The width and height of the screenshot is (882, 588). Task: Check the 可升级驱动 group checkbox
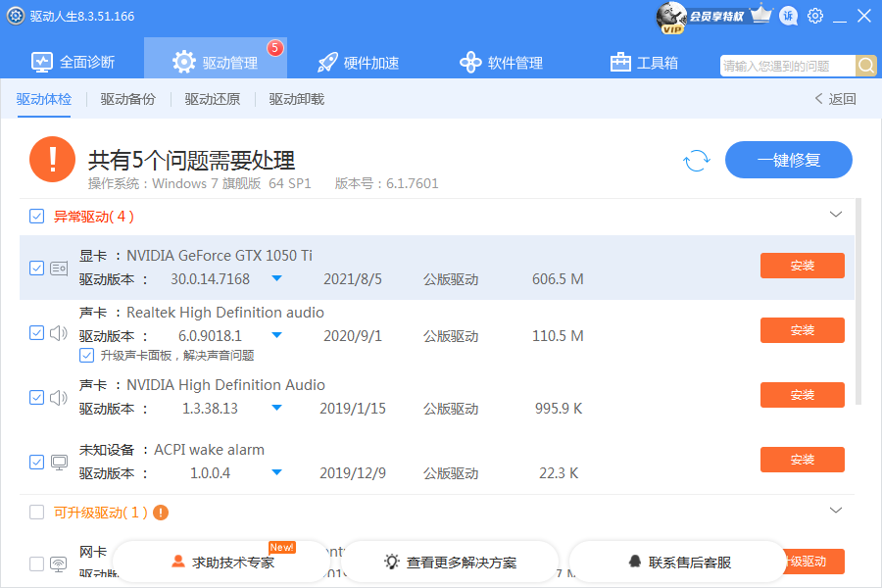coord(36,512)
